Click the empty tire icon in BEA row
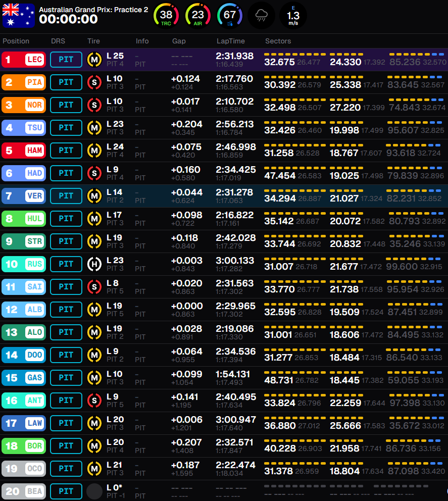 pos(94,491)
